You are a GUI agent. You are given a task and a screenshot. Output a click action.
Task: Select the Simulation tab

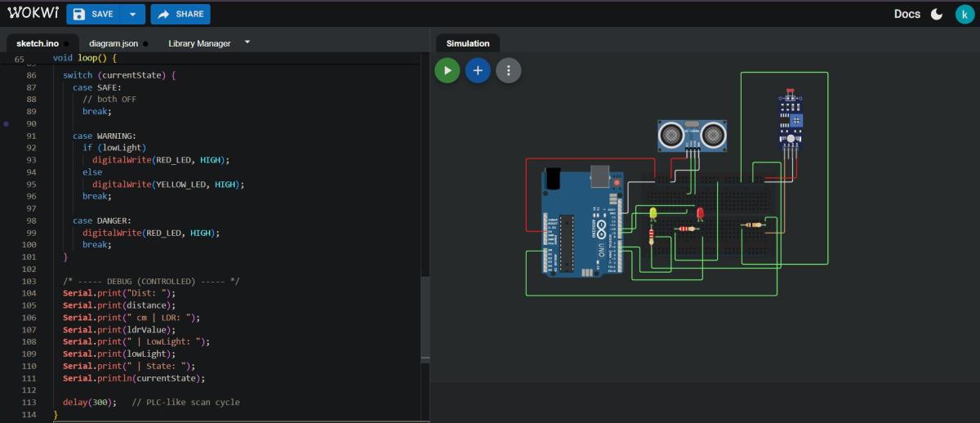468,43
